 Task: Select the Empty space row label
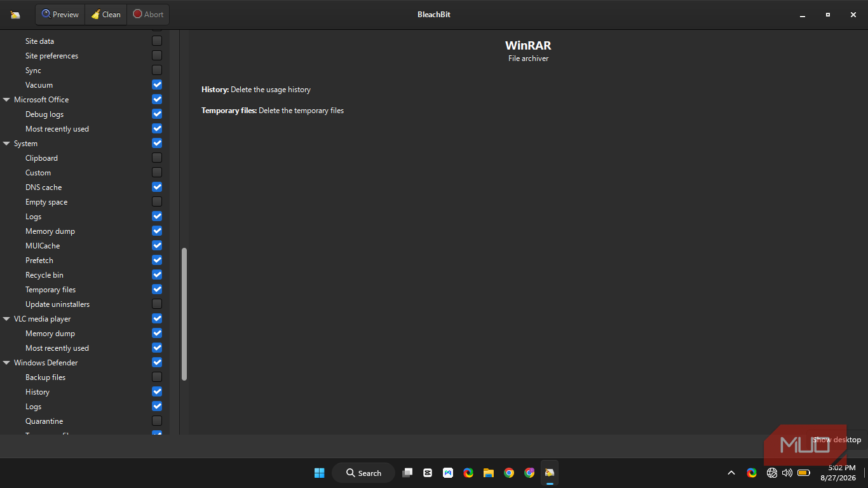(x=46, y=202)
